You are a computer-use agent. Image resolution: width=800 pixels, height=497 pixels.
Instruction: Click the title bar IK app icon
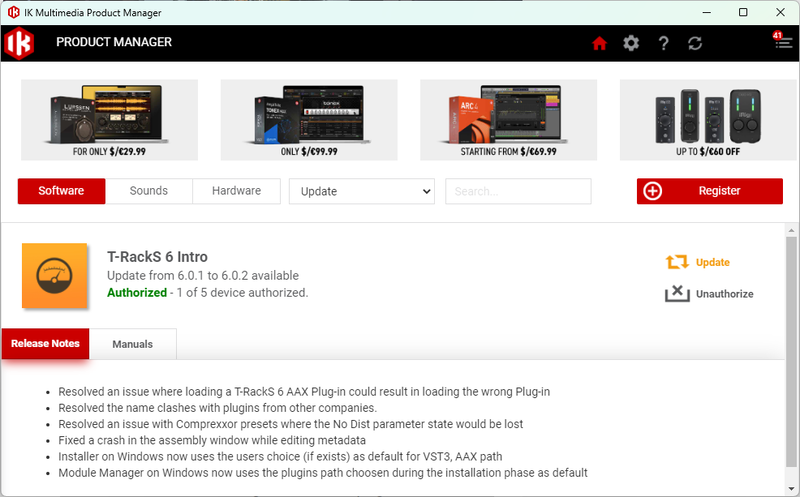14,12
